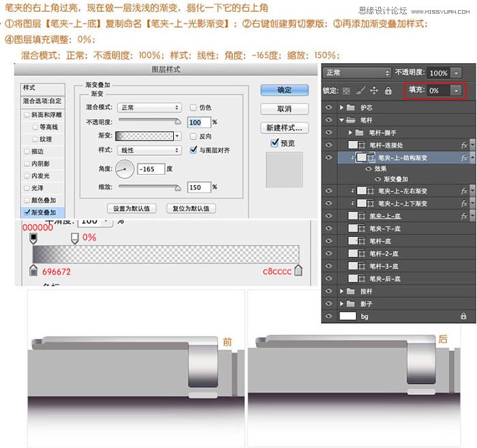Viewport: 477px width, 448px height.
Task: Click 复位为默认值 button
Action: tap(191, 208)
